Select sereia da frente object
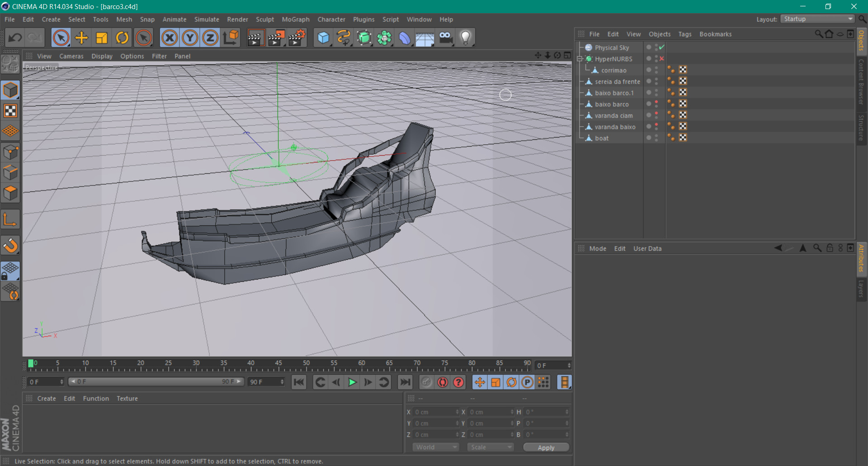Screen dimensions: 868x466 pos(617,81)
